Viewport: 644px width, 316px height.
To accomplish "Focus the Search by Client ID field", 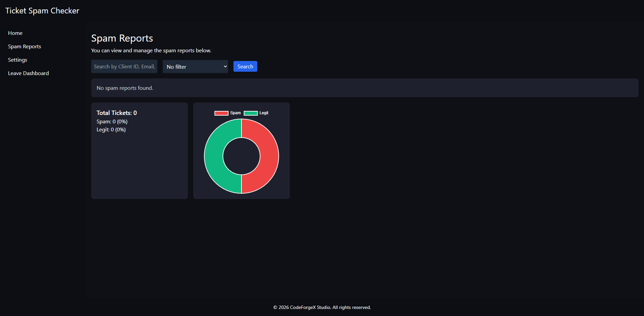I will (x=124, y=67).
